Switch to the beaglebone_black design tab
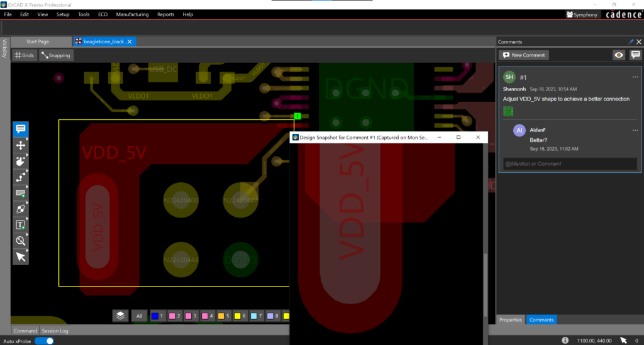 pyautogui.click(x=104, y=41)
